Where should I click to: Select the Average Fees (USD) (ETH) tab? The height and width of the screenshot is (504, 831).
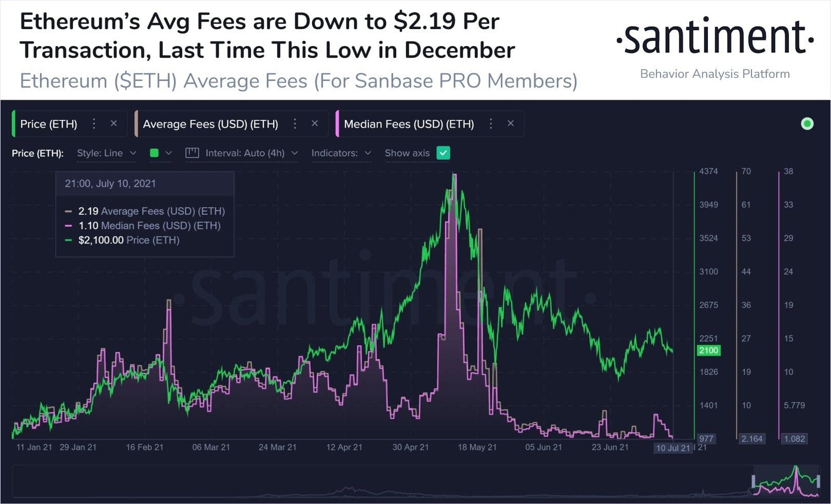[210, 124]
